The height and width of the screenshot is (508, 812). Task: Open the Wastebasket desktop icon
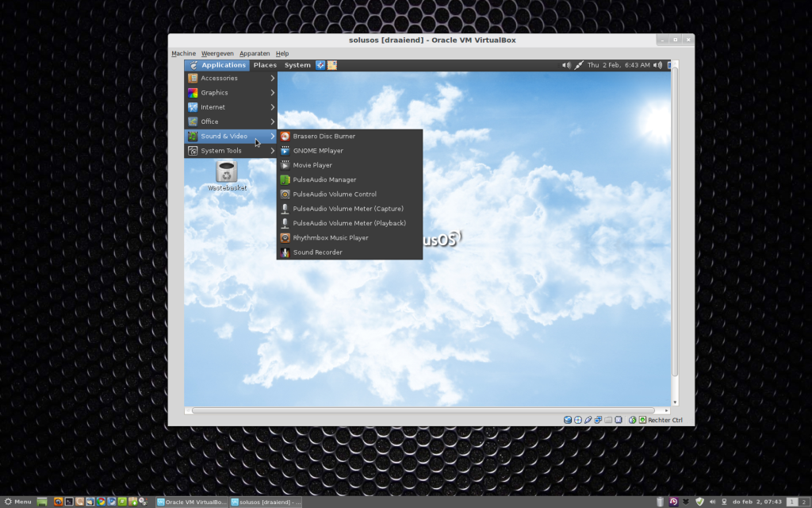(227, 175)
